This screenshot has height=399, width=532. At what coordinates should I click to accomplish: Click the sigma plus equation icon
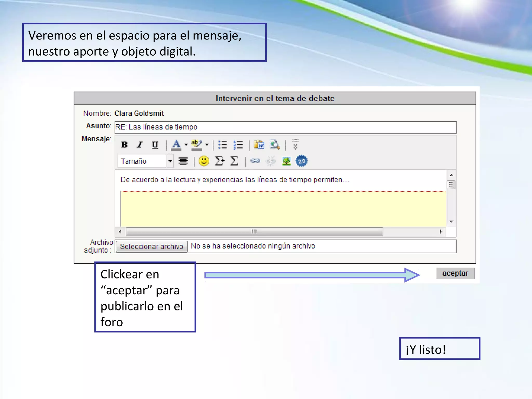220,161
